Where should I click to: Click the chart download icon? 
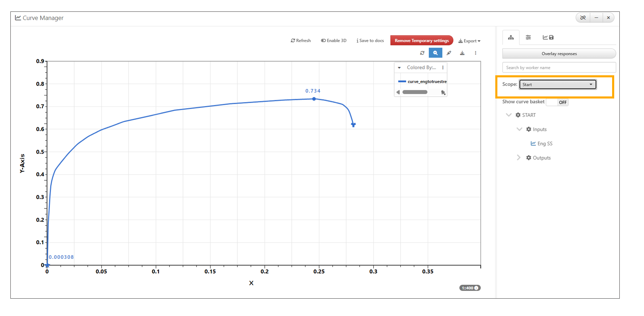pyautogui.click(x=462, y=53)
